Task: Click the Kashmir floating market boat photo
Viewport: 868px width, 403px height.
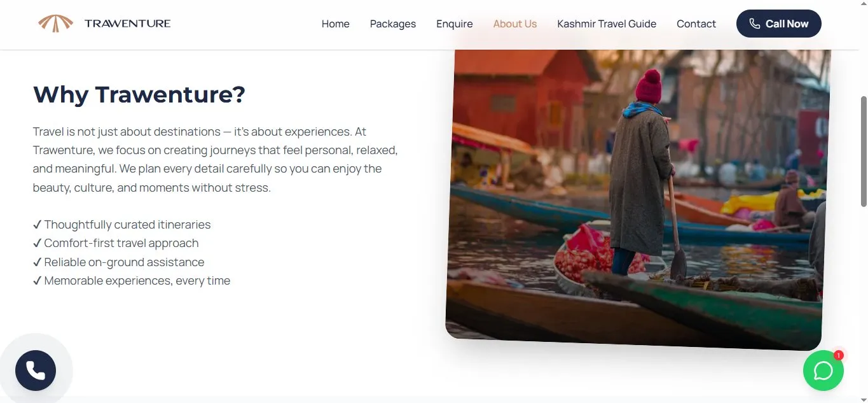Action: (638, 197)
